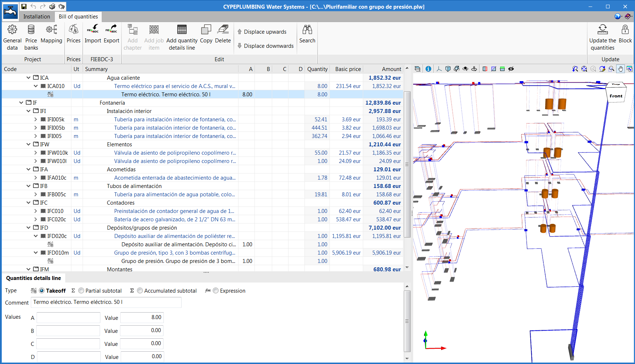
Task: Click the Add quantity details line button
Action: pos(182,36)
